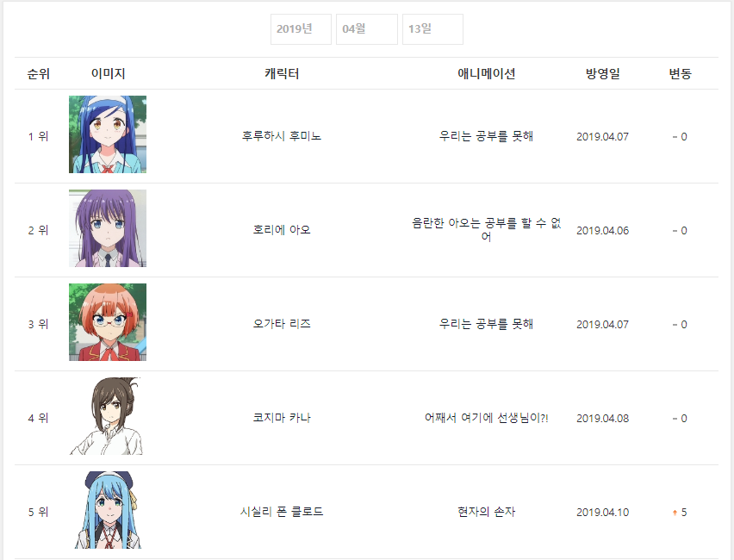
Task: Click the 코지마 카나 character thumbnail
Action: click(108, 416)
